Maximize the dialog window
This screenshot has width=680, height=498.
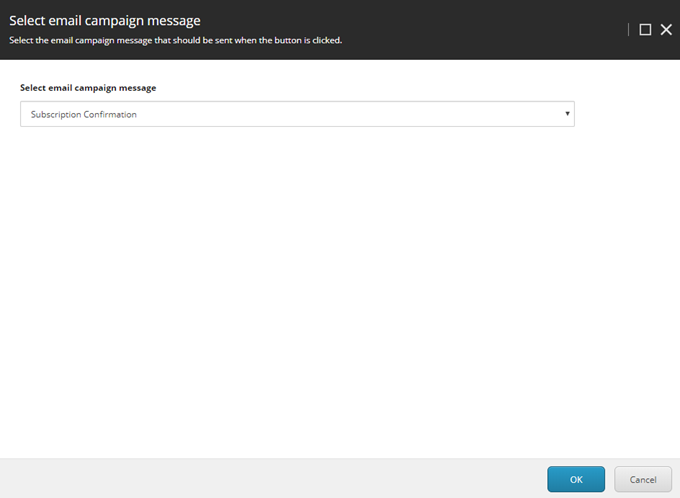point(645,29)
